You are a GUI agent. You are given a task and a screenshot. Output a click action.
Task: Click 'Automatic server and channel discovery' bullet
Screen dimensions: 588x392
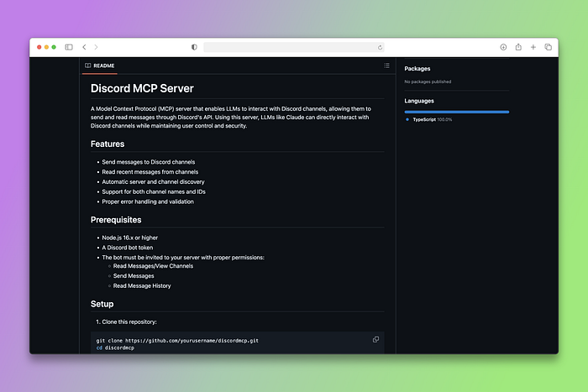(153, 182)
